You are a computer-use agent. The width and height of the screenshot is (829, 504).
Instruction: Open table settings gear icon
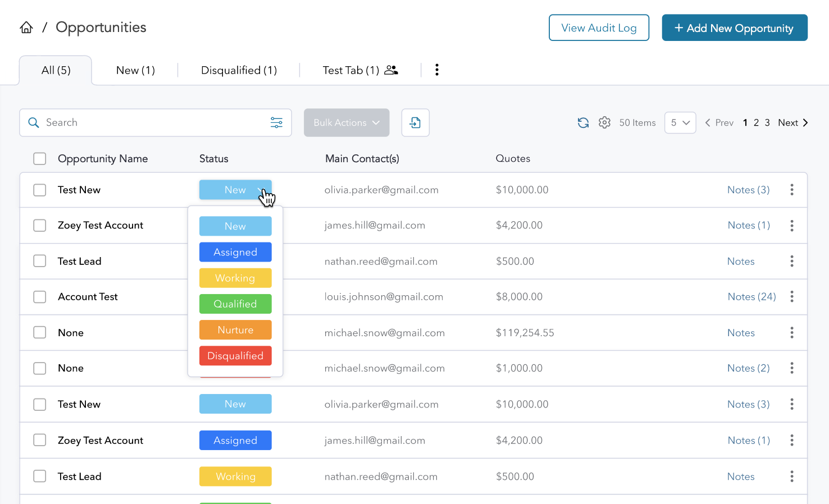[x=604, y=122]
